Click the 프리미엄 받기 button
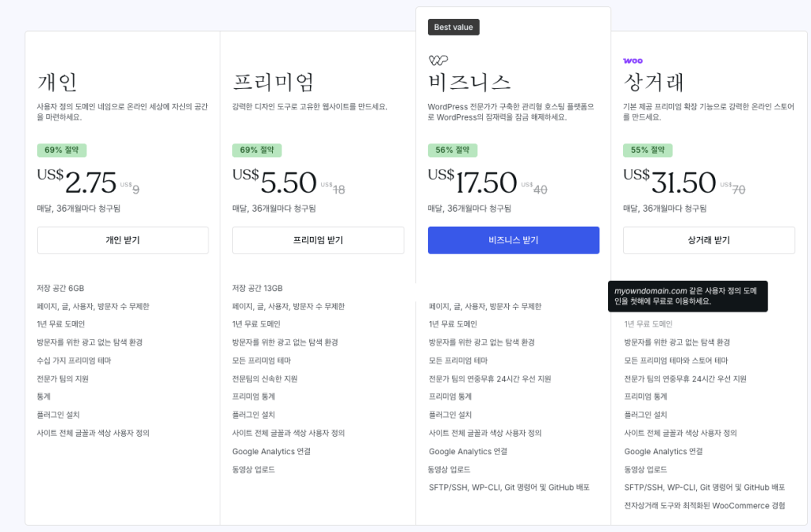Screen dimensions: 811x532 (x=318, y=240)
